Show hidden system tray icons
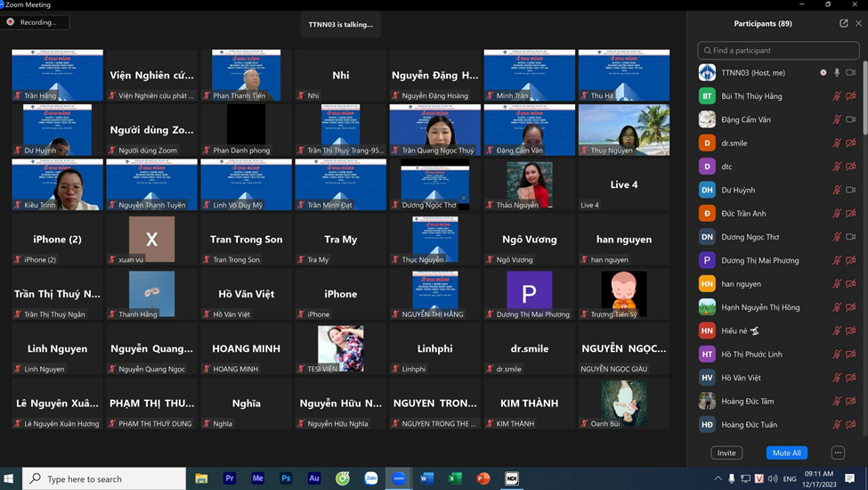 coord(718,478)
